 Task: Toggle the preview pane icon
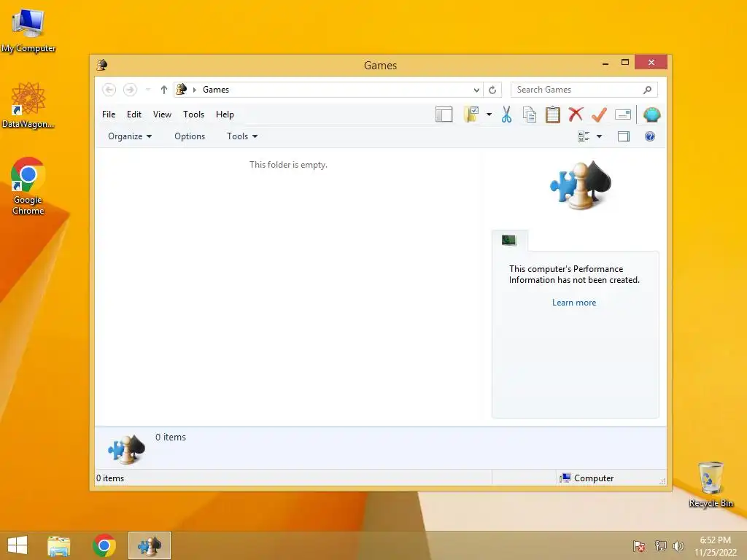point(624,136)
